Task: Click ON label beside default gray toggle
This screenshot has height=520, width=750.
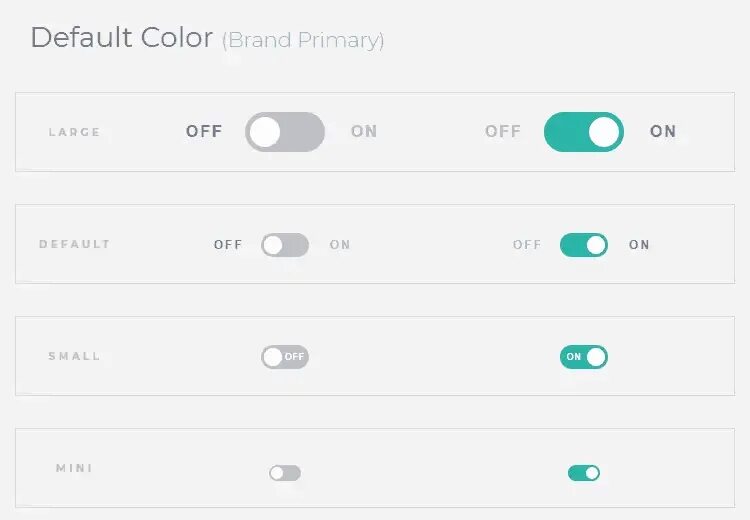Action: [340, 245]
